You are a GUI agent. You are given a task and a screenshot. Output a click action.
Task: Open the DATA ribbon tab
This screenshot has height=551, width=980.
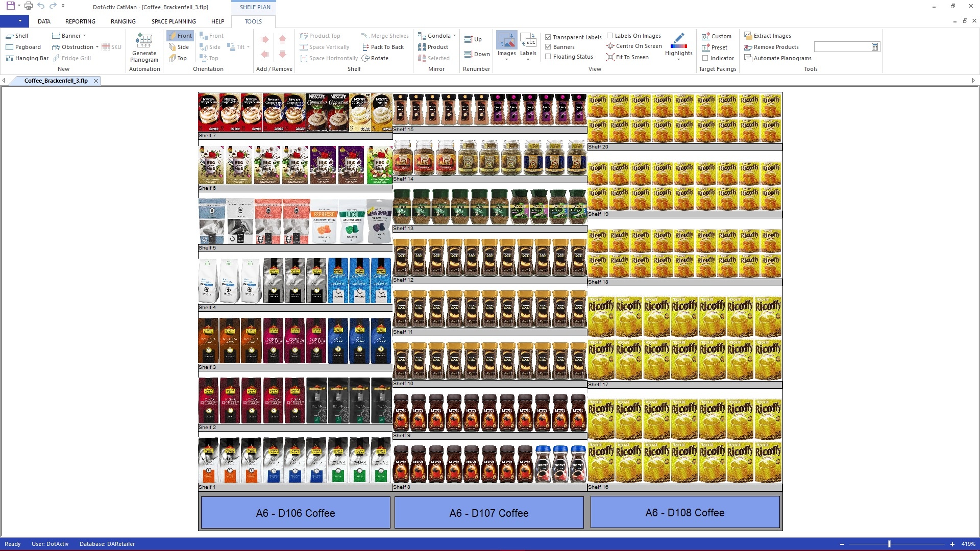pos(44,21)
